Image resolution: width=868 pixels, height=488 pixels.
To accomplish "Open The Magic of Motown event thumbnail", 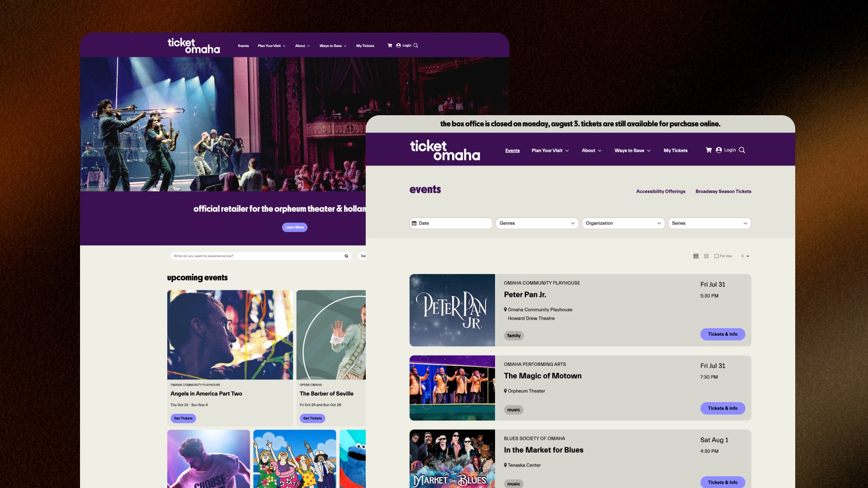I will pyautogui.click(x=452, y=388).
